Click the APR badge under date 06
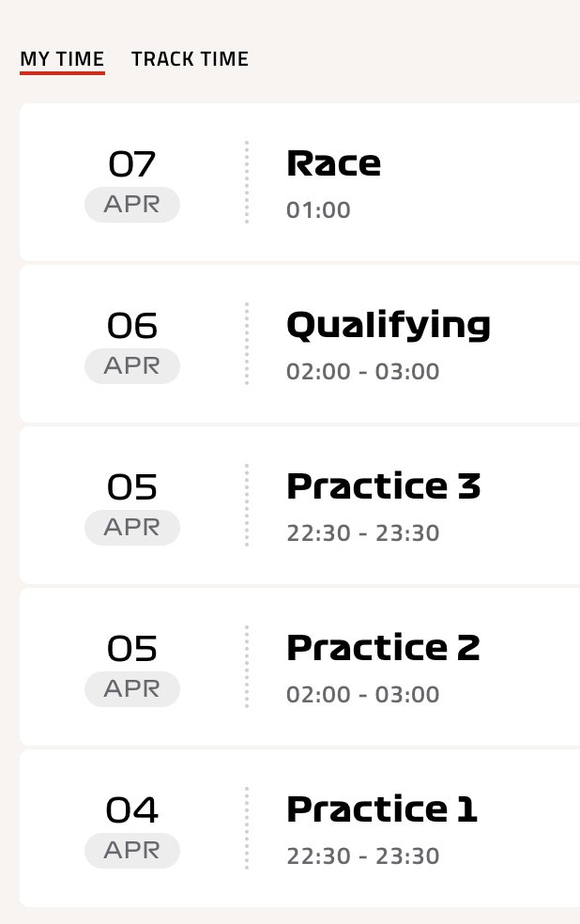This screenshot has width=580, height=924. tap(132, 366)
